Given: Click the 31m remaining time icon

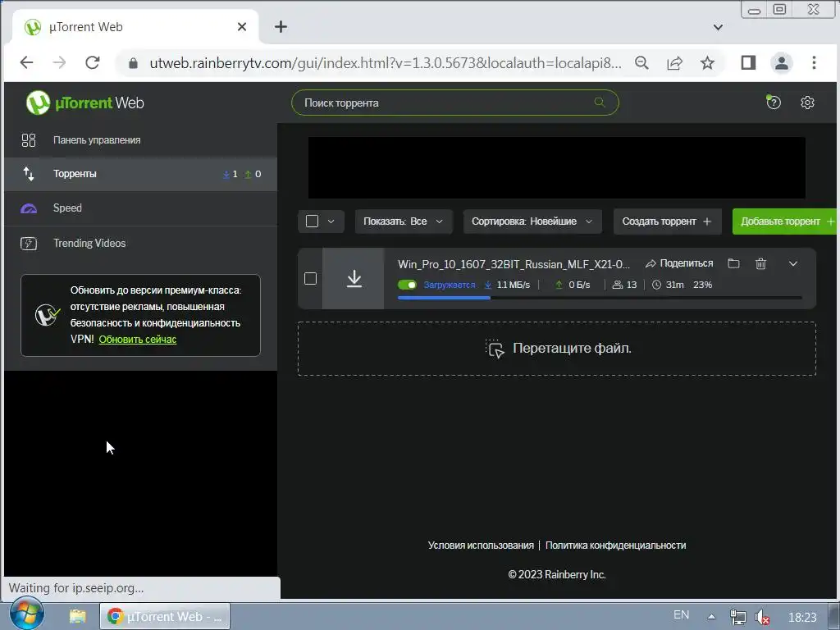Looking at the screenshot, I should point(657,285).
